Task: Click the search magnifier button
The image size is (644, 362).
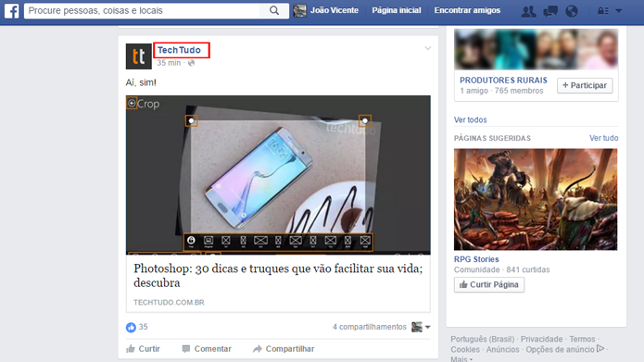Action: coord(274,11)
